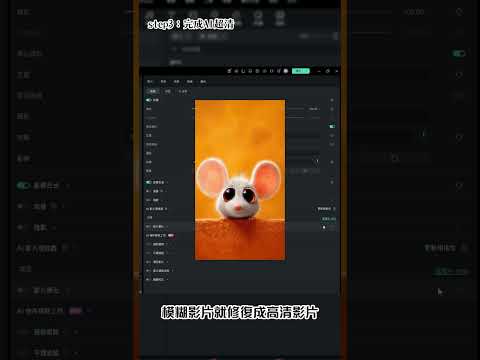Click the play arrow in the blurred right panel
Viewport: 480px width, 360px height.
pyautogui.click(x=440, y=292)
